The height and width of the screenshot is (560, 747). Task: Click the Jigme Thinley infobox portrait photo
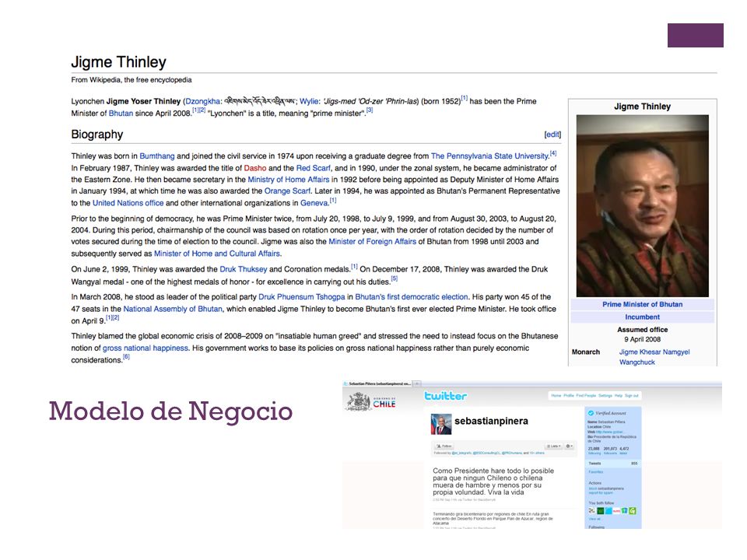click(642, 205)
